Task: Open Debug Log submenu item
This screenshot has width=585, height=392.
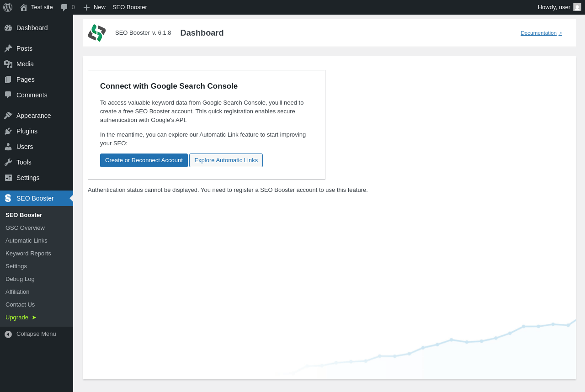Action: pos(20,279)
